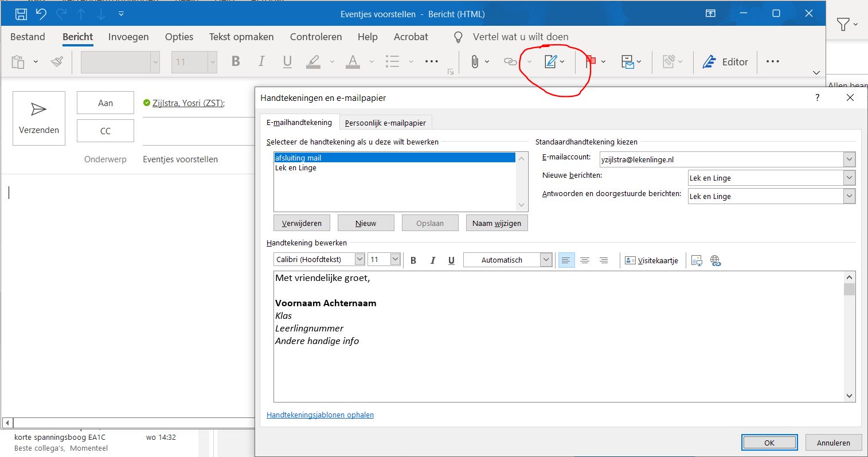Insert a Visitekaartje business card

[651, 260]
